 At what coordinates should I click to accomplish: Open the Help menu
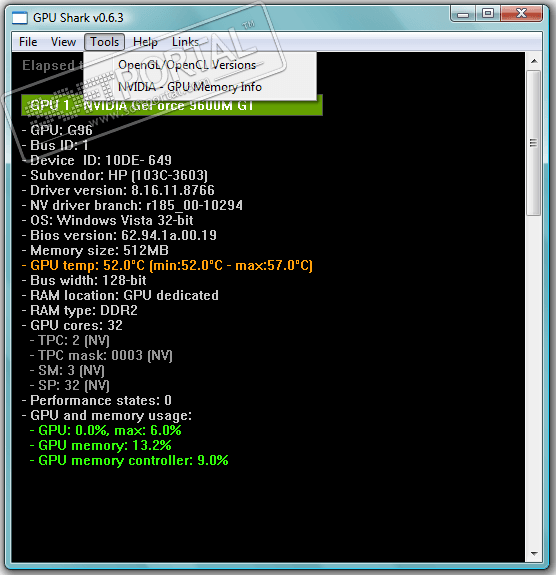[x=145, y=42]
